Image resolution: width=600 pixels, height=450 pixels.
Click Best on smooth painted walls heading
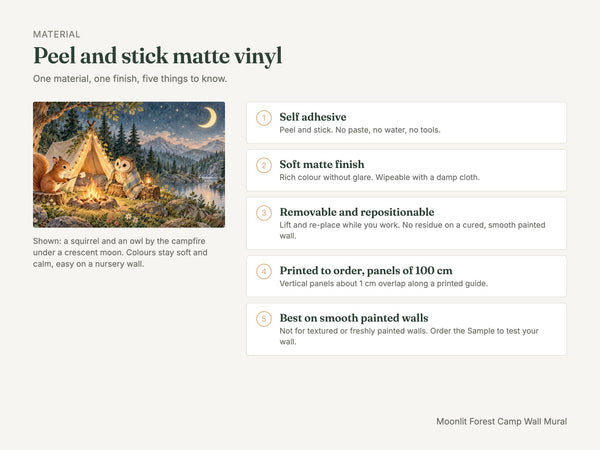[x=354, y=318]
